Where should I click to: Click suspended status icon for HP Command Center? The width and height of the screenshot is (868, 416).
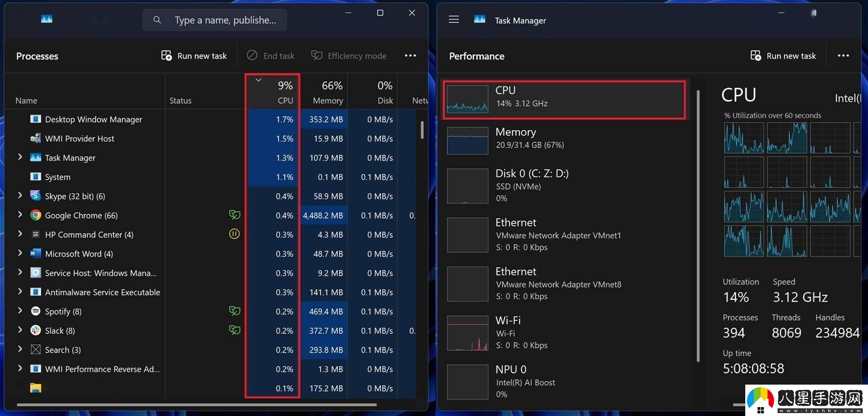coord(235,234)
